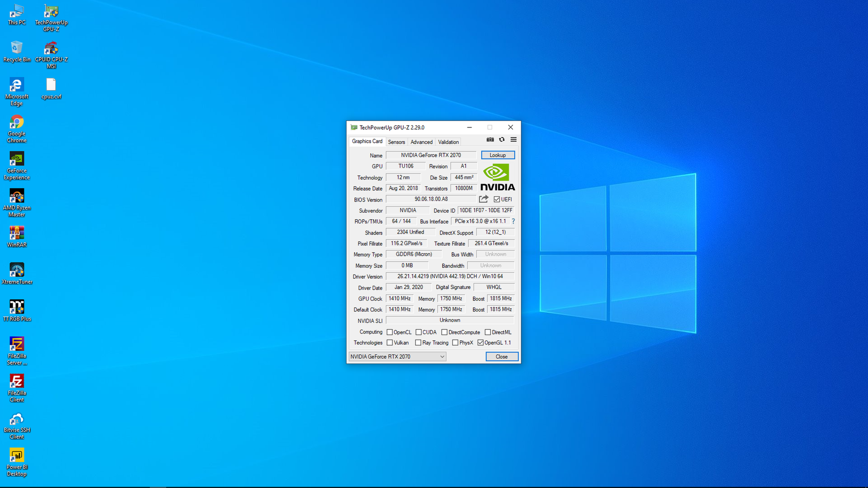868x488 pixels.
Task: Click the GPU-Z refresh icon
Action: tap(502, 140)
